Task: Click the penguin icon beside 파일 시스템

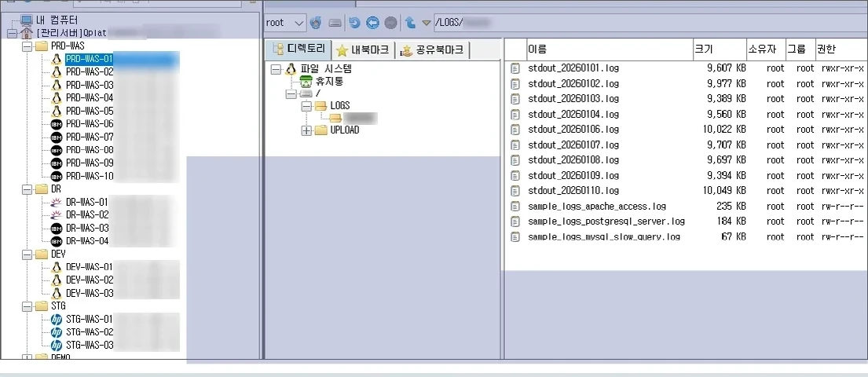Action: click(291, 69)
